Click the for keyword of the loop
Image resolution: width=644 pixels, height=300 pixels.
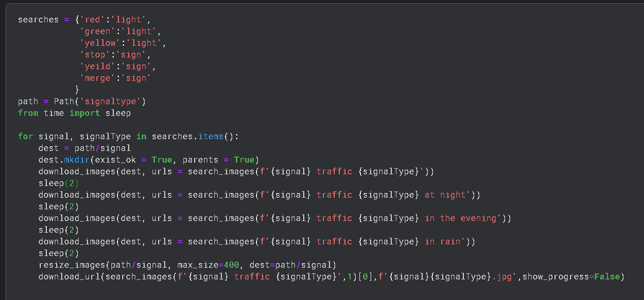click(25, 136)
